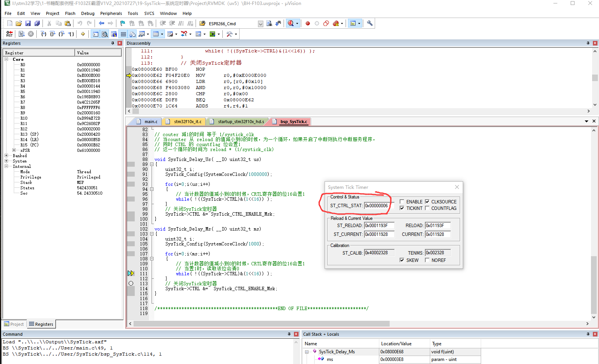The image size is (599, 364).
Task: Click Find in Files icon
Action: 202,23
